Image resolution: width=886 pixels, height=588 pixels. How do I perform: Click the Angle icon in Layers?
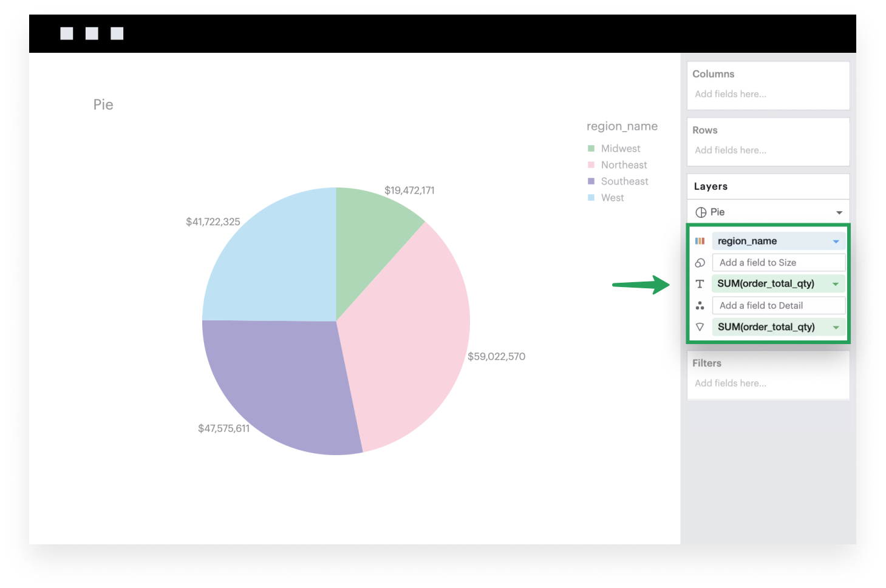(700, 327)
